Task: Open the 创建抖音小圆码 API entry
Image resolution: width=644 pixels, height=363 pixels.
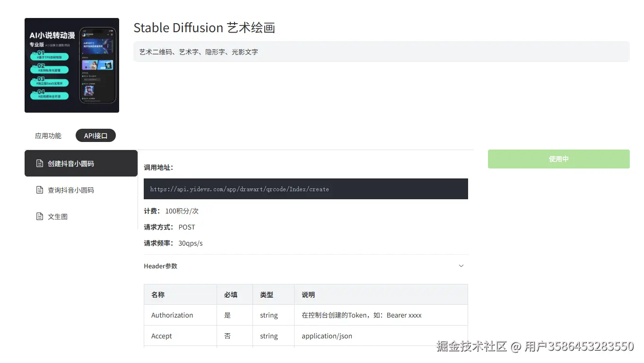Action: 81,163
